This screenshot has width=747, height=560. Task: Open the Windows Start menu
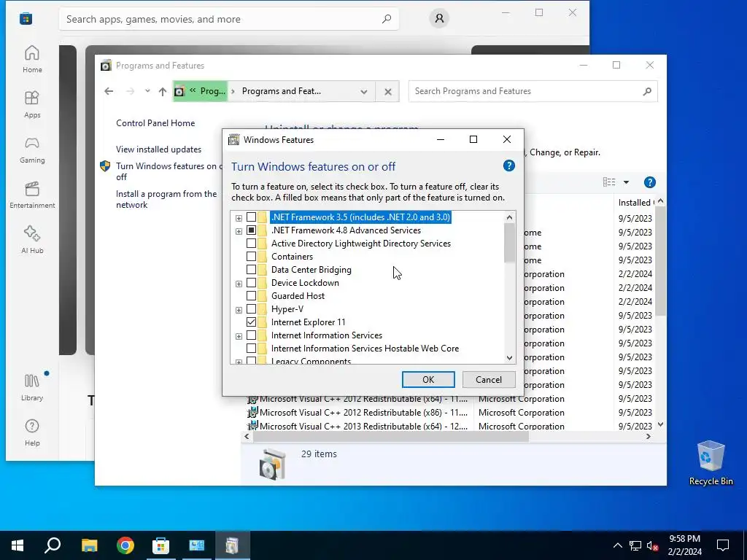pyautogui.click(x=18, y=545)
